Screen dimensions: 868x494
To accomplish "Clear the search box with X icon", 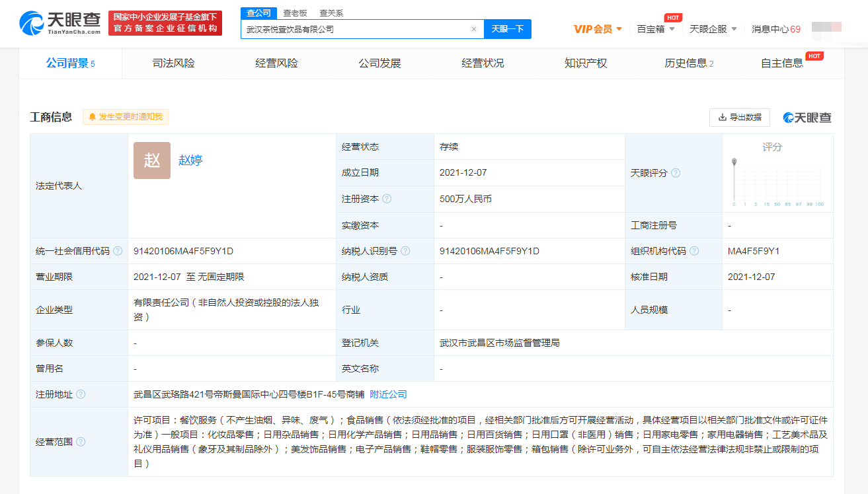I will (x=473, y=29).
